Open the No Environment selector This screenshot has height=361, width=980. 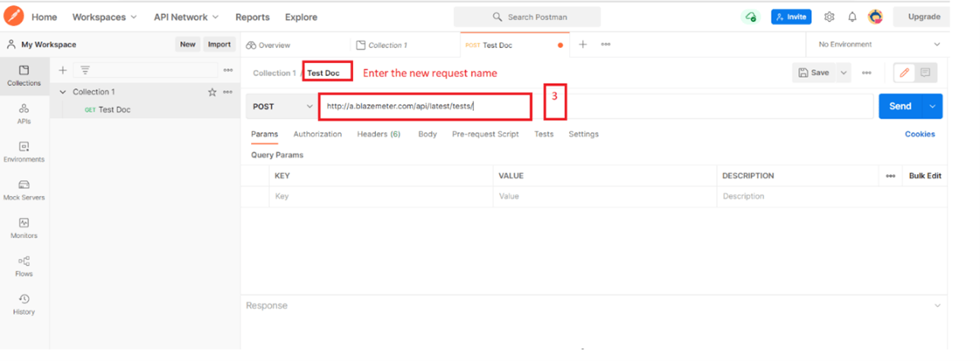pyautogui.click(x=879, y=45)
